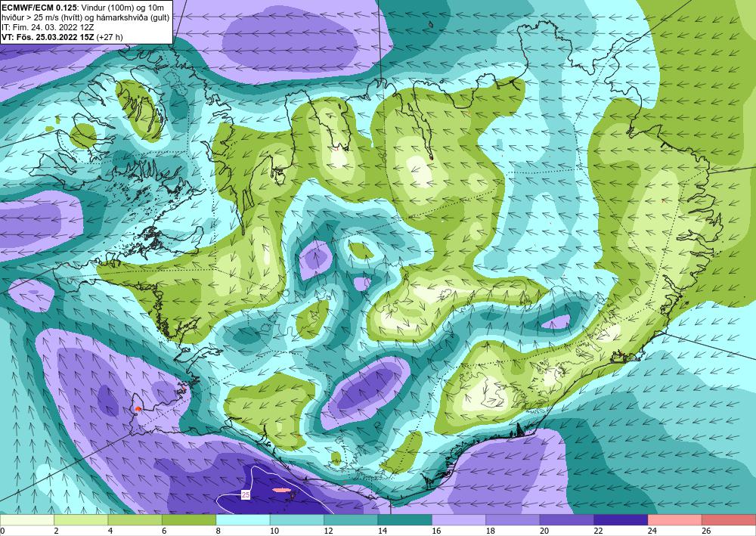756x536 pixels.
Task: Click the red marker on the Reykjanes peninsula
Action: coord(138,409)
